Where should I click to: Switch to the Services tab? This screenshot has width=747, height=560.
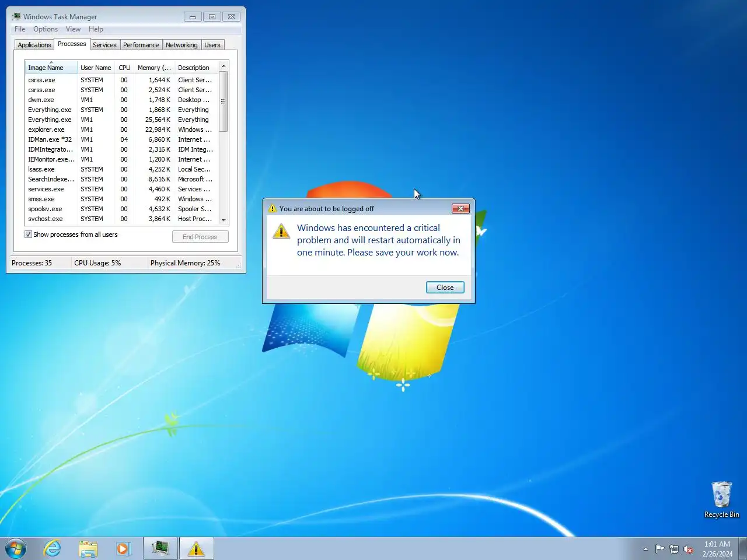point(104,45)
